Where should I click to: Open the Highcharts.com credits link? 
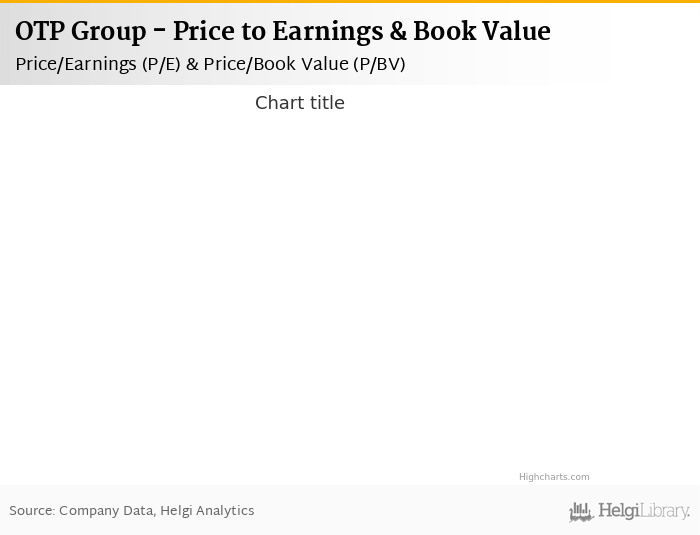tap(554, 477)
